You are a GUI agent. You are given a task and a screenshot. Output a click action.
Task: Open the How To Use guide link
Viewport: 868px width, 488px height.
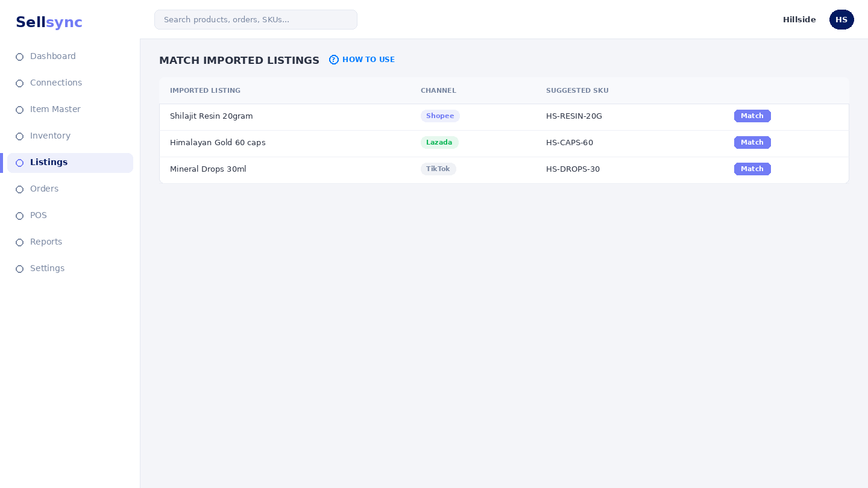pos(368,60)
